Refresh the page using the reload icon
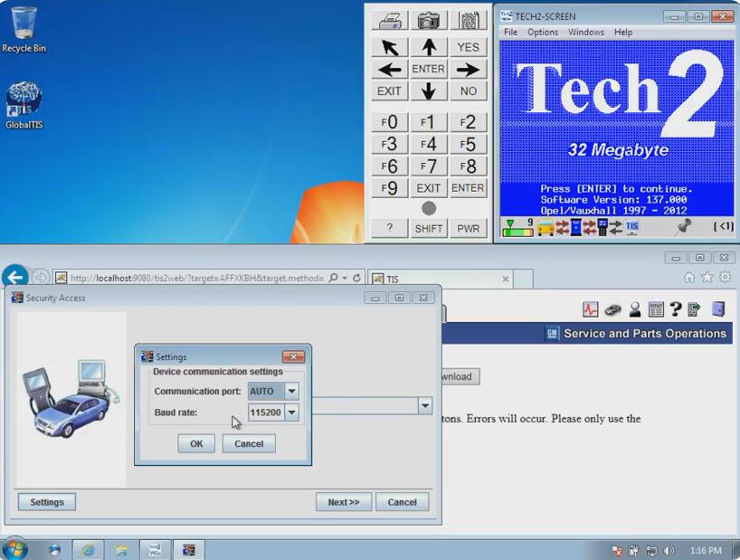 point(356,278)
